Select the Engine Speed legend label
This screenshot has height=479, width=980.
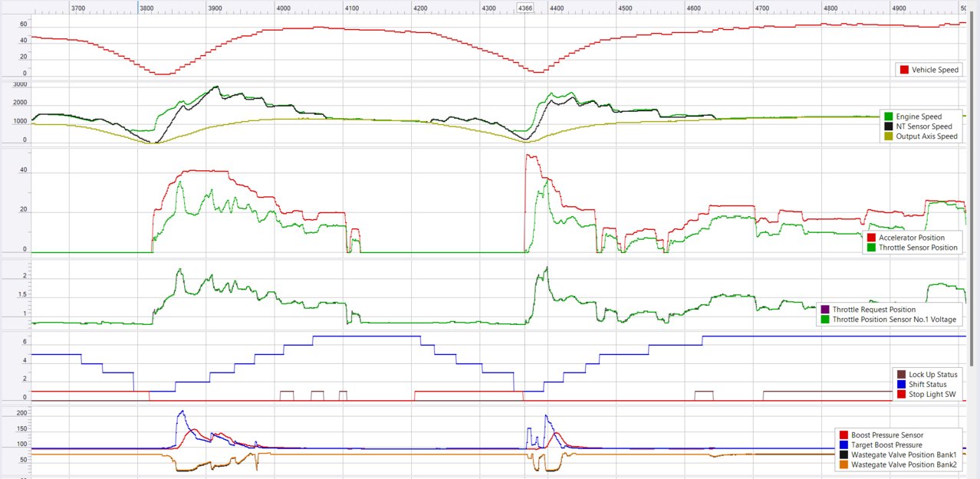click(x=919, y=117)
